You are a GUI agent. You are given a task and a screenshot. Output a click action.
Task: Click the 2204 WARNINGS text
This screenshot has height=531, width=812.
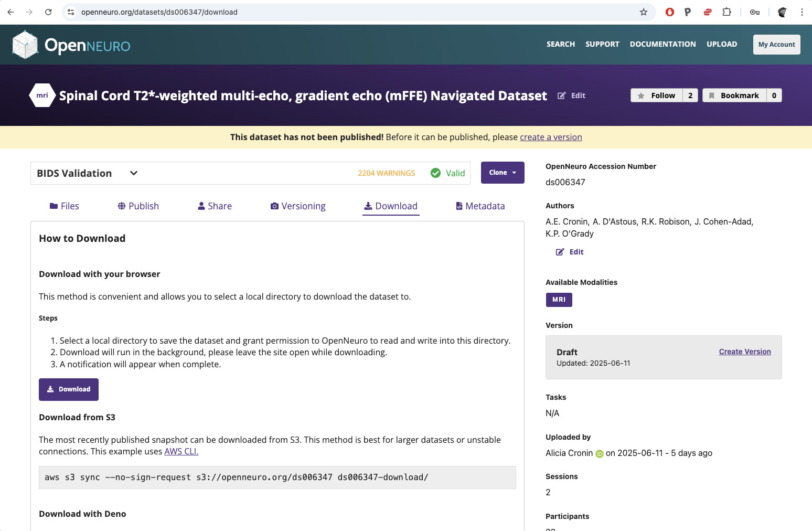pyautogui.click(x=387, y=173)
